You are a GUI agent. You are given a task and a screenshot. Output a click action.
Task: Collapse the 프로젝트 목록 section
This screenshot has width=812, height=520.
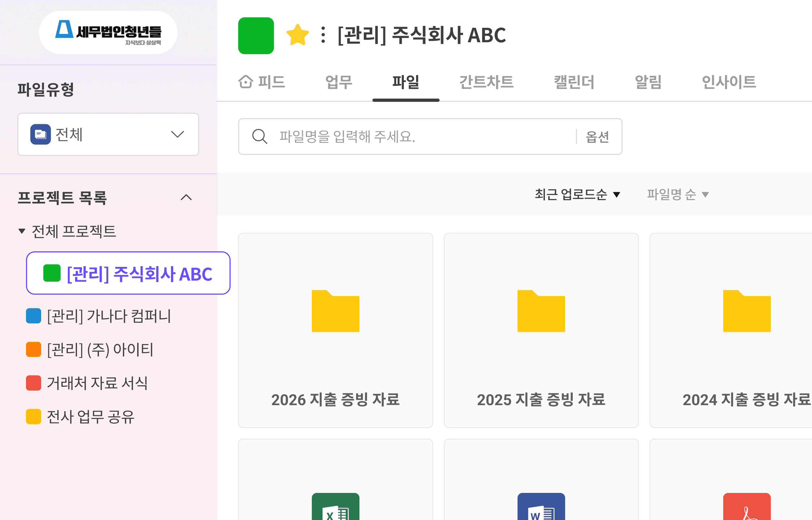click(x=186, y=198)
